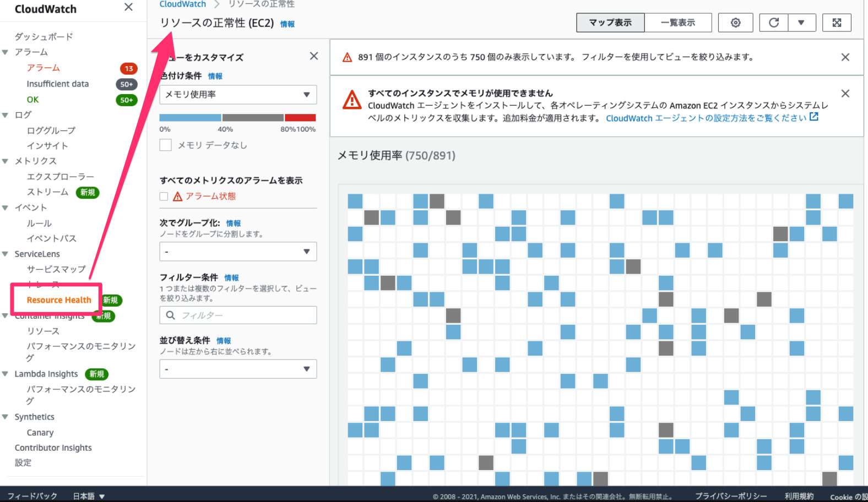The image size is (868, 502).
Task: Click the search magnifier in filter field
Action: tap(171, 315)
